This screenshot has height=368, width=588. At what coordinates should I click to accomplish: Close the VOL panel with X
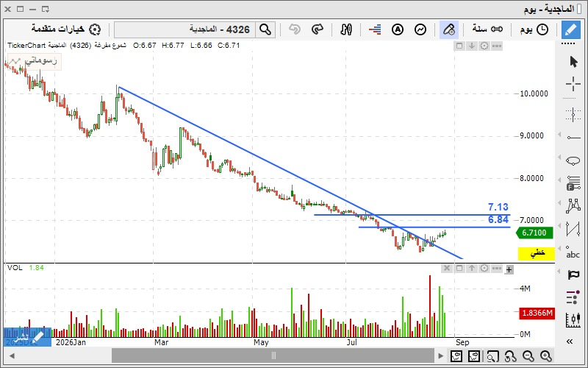pyautogui.click(x=447, y=268)
